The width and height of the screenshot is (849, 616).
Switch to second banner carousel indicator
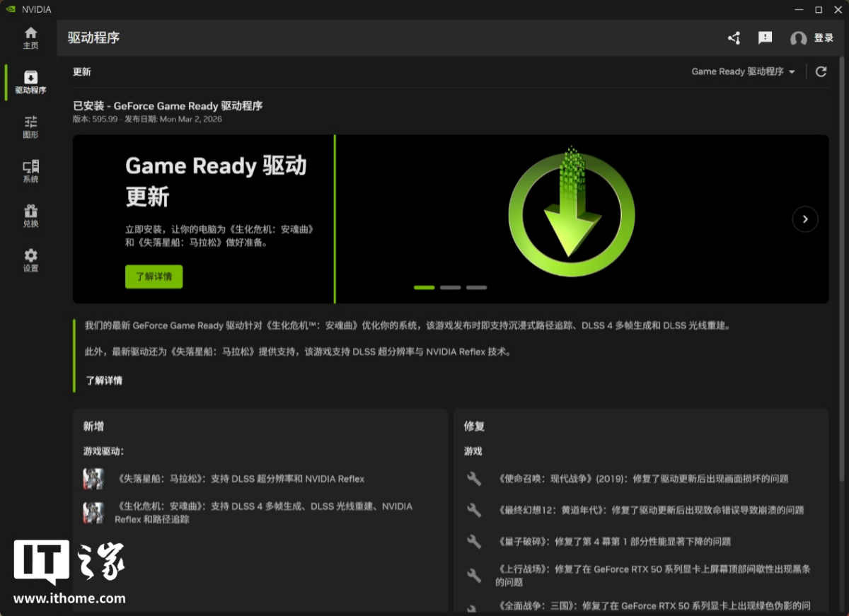(450, 288)
